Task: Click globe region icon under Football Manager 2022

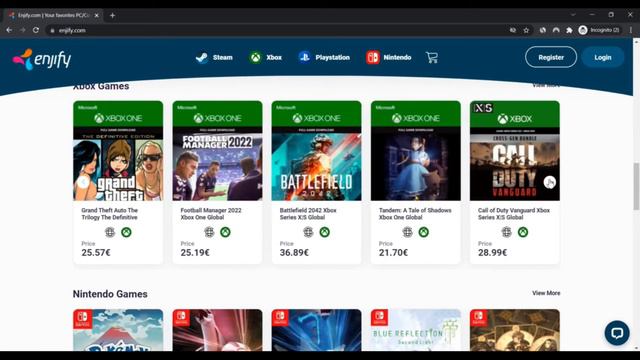Action: tap(209, 232)
